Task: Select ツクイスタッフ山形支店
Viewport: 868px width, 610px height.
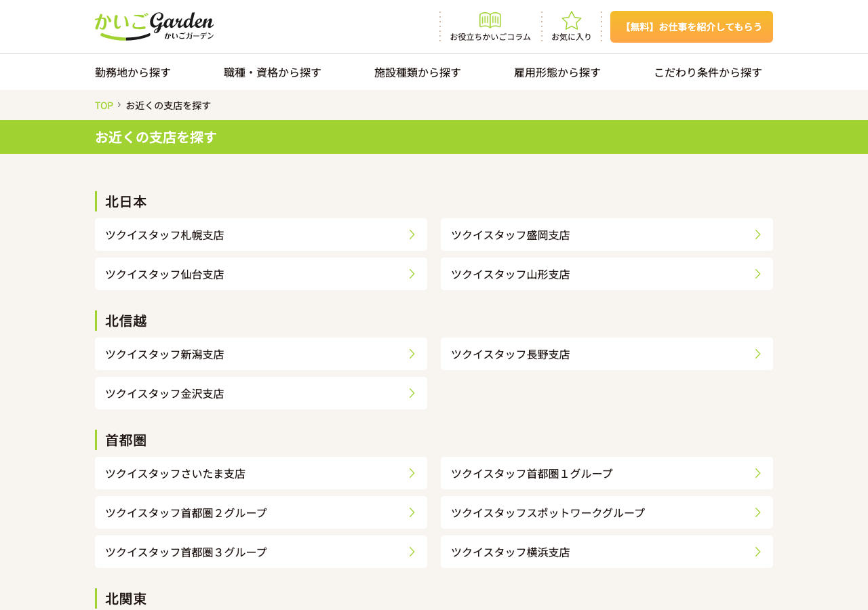Action: [607, 274]
